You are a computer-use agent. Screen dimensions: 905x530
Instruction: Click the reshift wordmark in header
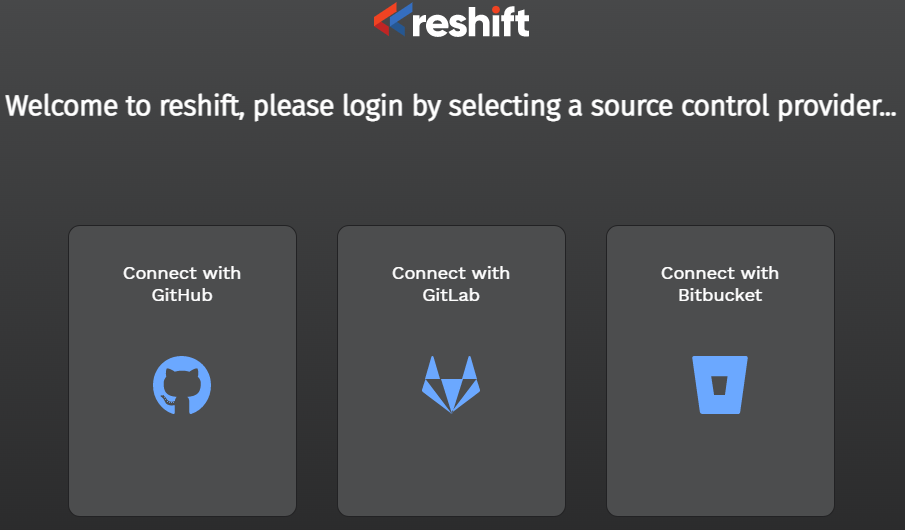click(470, 21)
